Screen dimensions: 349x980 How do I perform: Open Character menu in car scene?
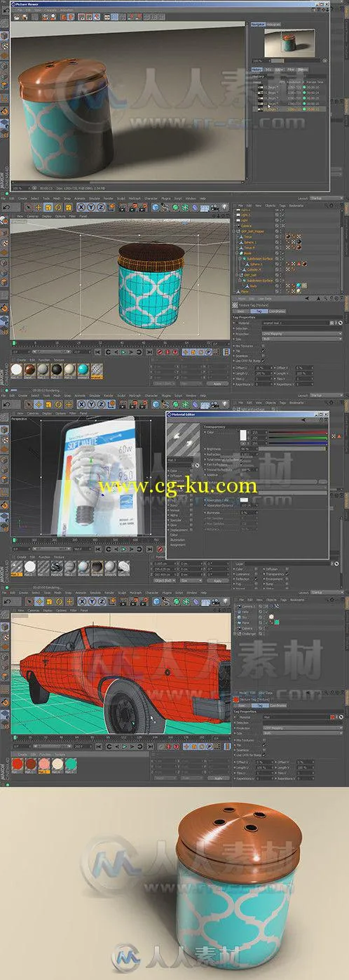[151, 592]
